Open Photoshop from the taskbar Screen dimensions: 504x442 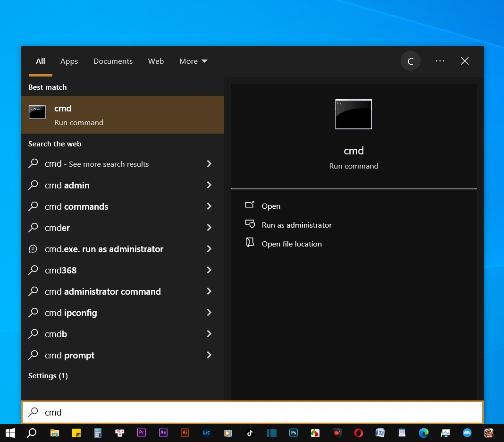coord(293,433)
